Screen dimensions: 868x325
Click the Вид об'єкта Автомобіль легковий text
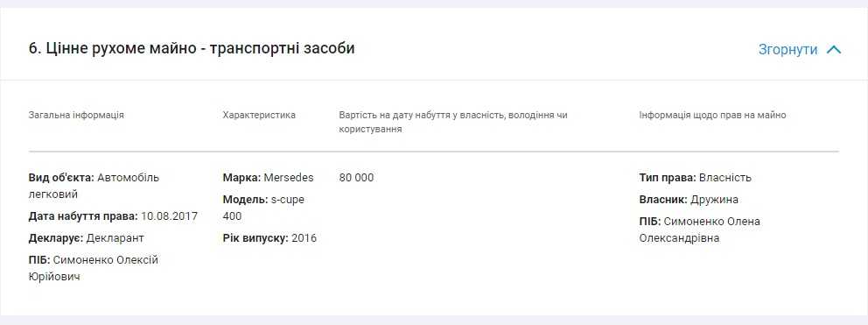pyautogui.click(x=94, y=187)
